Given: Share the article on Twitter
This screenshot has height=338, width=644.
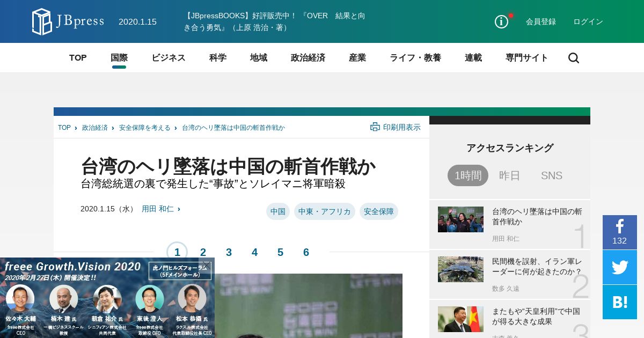Looking at the screenshot, I should [619, 267].
